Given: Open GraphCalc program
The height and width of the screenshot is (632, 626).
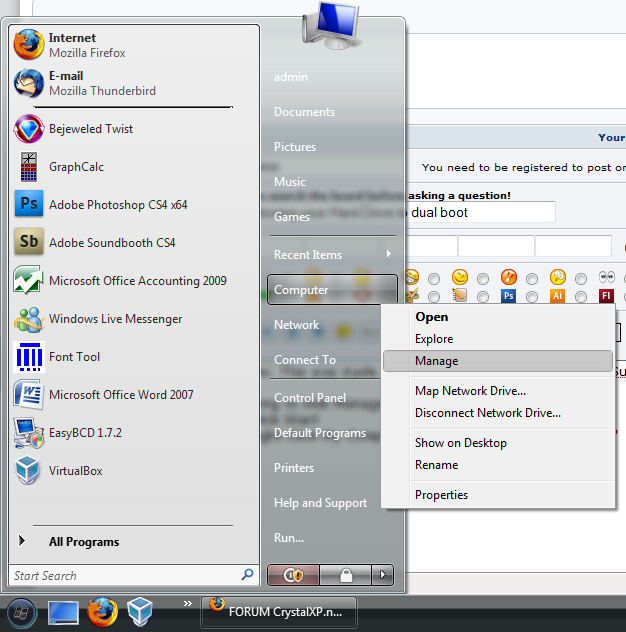Looking at the screenshot, I should (133, 167).
